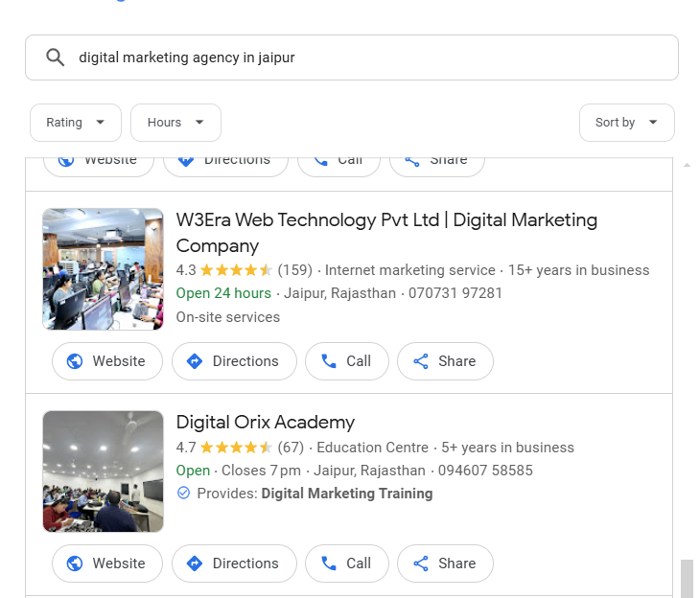The image size is (700, 598).
Task: Call W3Era Web Technology
Action: pyautogui.click(x=347, y=361)
